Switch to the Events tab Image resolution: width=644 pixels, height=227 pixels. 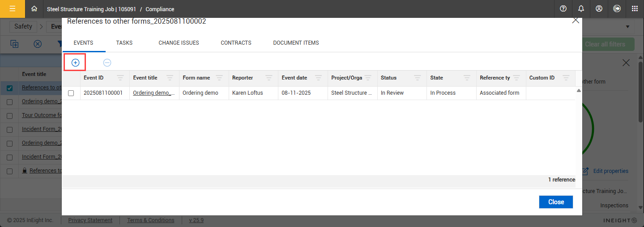click(x=83, y=43)
